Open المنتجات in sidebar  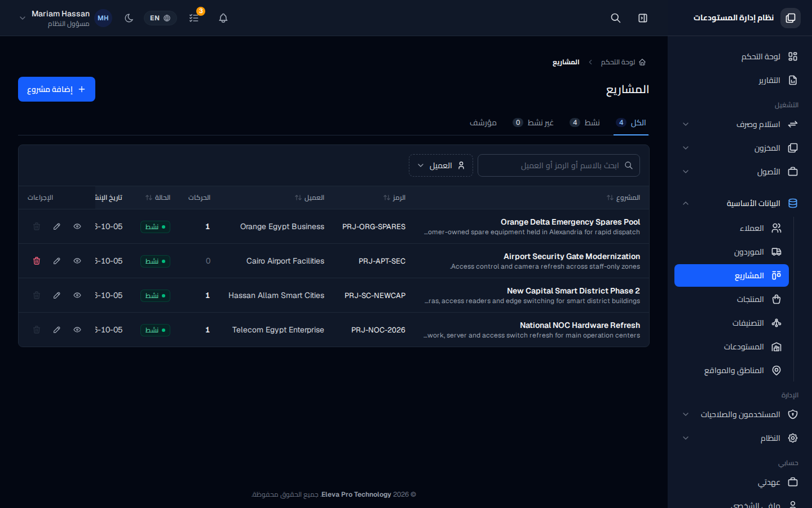pos(731,299)
